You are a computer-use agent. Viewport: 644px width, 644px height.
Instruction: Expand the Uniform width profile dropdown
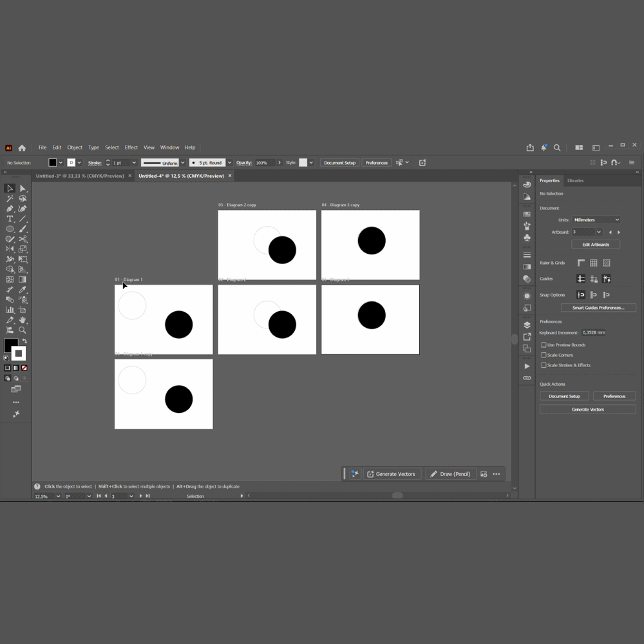tap(183, 163)
